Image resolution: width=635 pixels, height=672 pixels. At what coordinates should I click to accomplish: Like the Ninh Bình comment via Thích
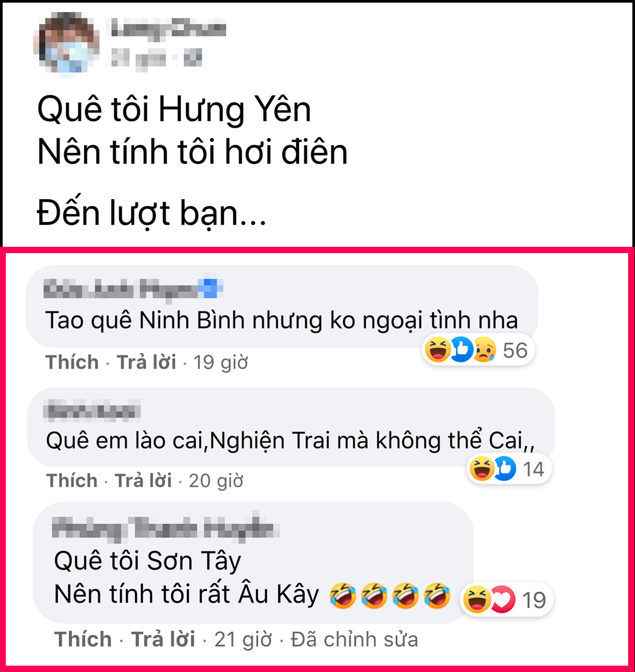pos(72,362)
